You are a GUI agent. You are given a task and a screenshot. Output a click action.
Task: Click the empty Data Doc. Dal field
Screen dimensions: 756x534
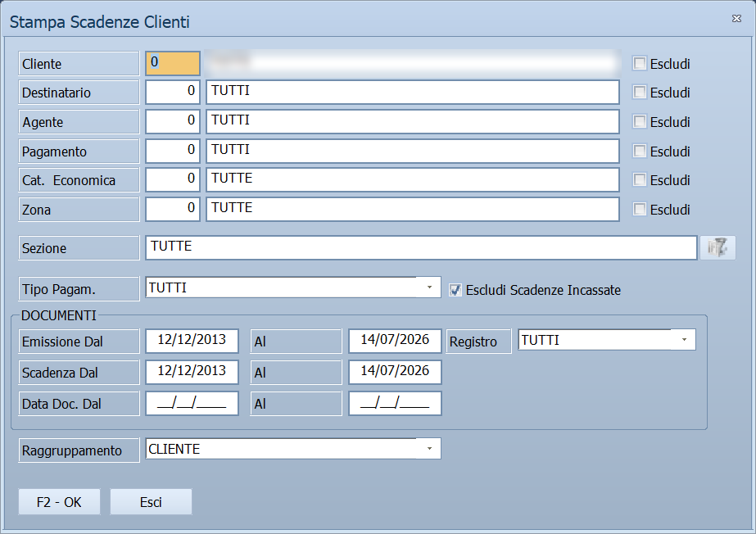192,404
